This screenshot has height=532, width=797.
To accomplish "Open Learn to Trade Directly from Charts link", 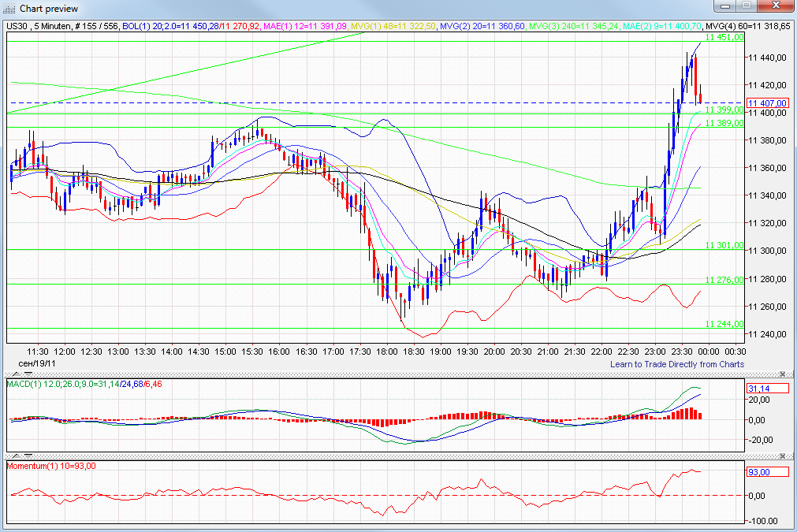I will (x=677, y=364).
